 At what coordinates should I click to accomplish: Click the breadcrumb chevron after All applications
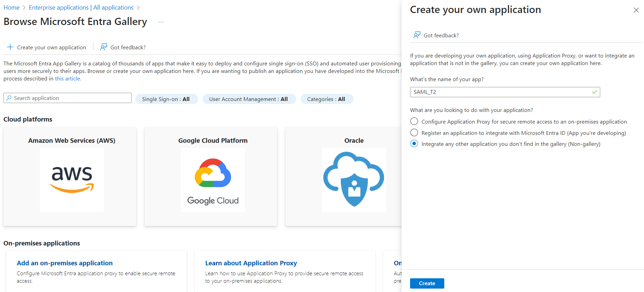tap(138, 8)
